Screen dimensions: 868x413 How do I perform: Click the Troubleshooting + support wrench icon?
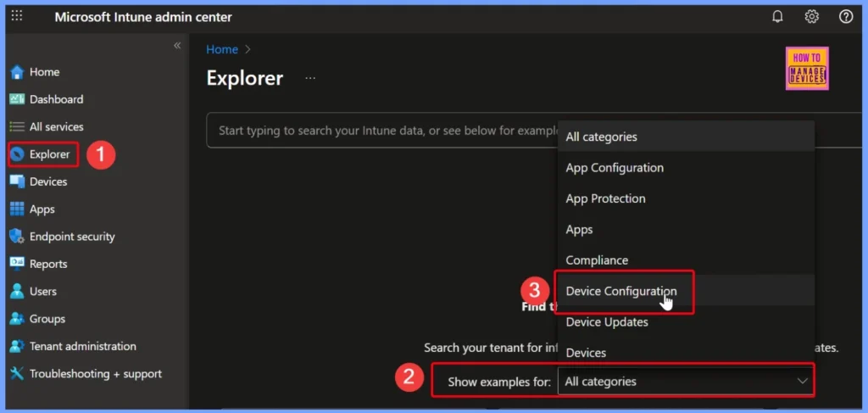[17, 374]
